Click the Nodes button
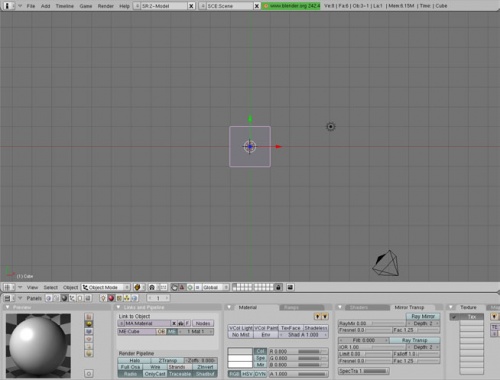 [x=203, y=323]
